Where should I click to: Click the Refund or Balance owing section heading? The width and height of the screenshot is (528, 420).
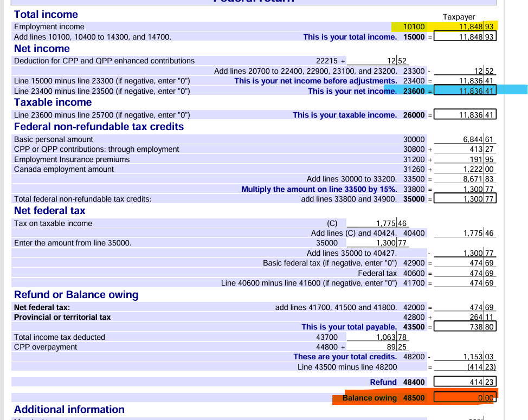(76, 295)
